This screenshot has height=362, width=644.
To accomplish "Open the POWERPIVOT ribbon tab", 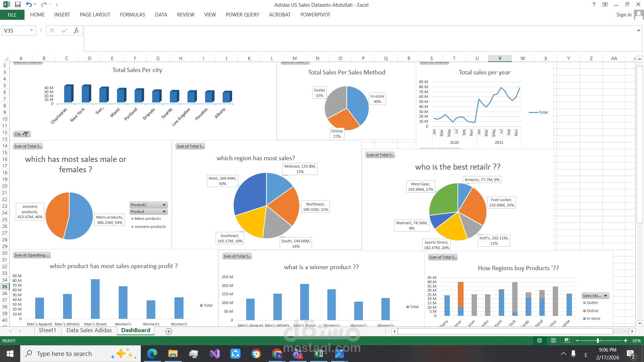I will tap(315, 15).
